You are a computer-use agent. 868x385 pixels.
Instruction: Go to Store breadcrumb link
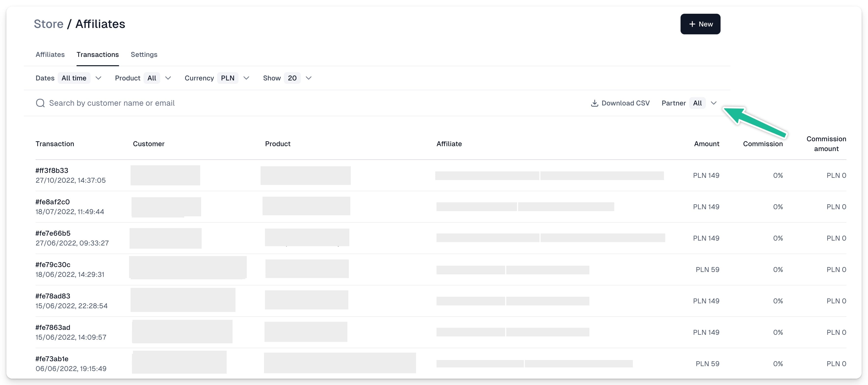coord(49,24)
